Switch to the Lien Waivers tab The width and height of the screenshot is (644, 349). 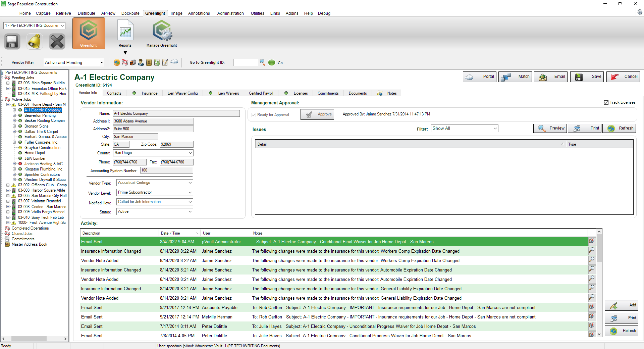pos(224,93)
